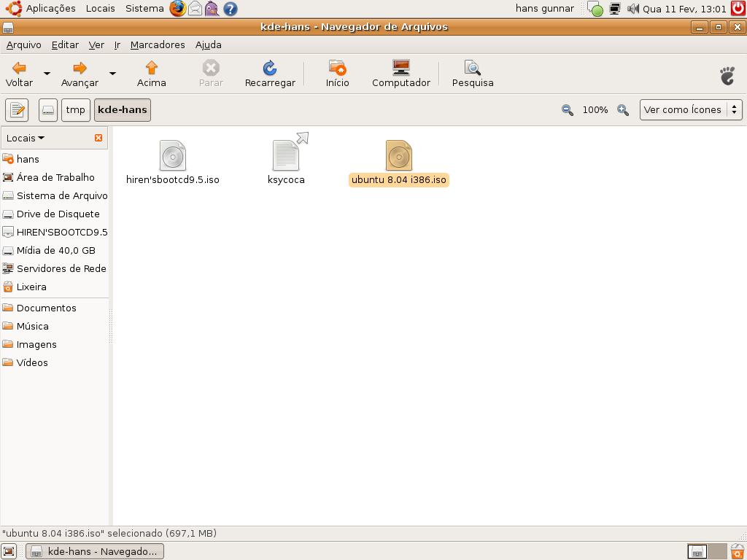Screen dimensions: 747x560
Task: Go forward with the Avançar arrow
Action: pyautogui.click(x=80, y=74)
